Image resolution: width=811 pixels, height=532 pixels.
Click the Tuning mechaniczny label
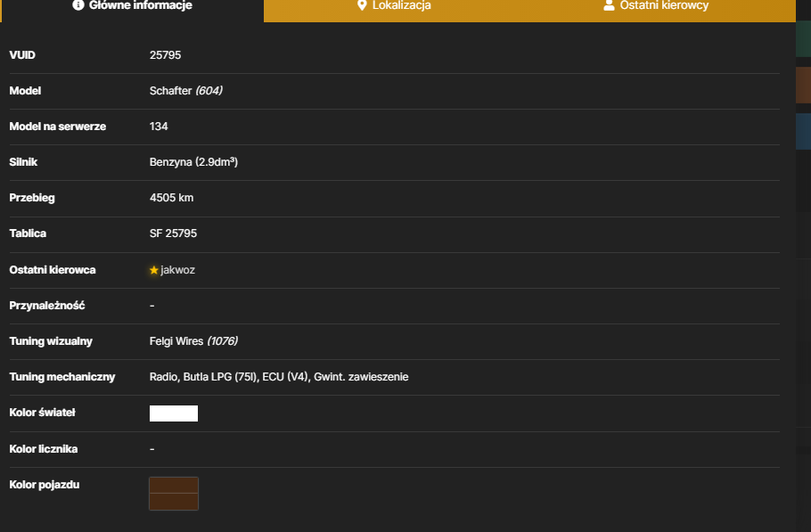[62, 377]
